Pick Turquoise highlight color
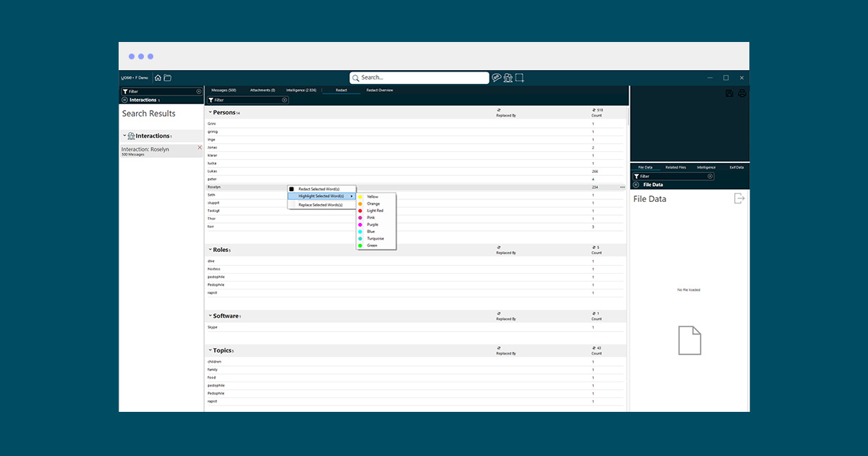The image size is (868, 456). point(375,238)
